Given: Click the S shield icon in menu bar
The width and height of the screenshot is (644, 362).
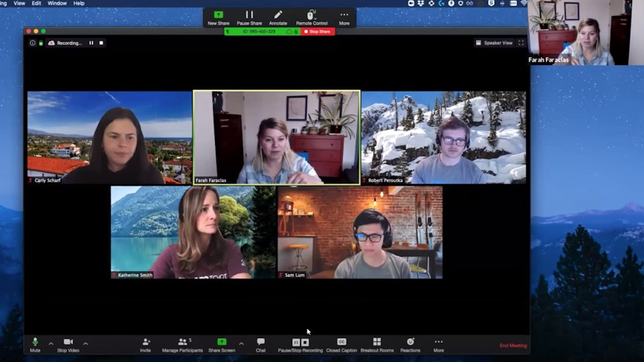Looking at the screenshot, I should click(491, 3).
